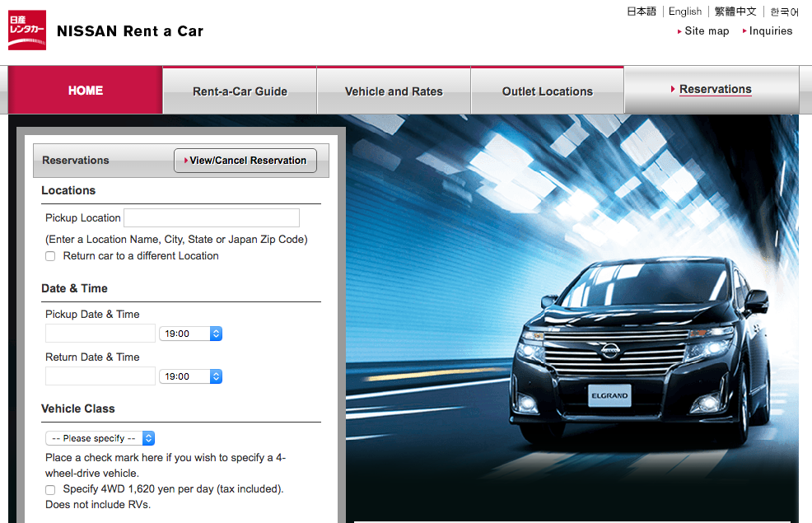
Task: Open the Site map link
Action: click(x=707, y=31)
